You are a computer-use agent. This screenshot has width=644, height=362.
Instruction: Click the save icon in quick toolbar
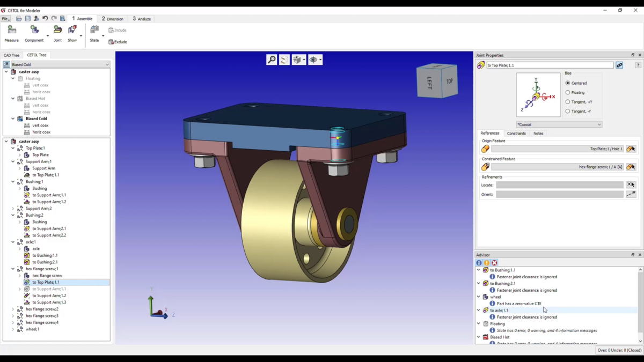coord(27,19)
